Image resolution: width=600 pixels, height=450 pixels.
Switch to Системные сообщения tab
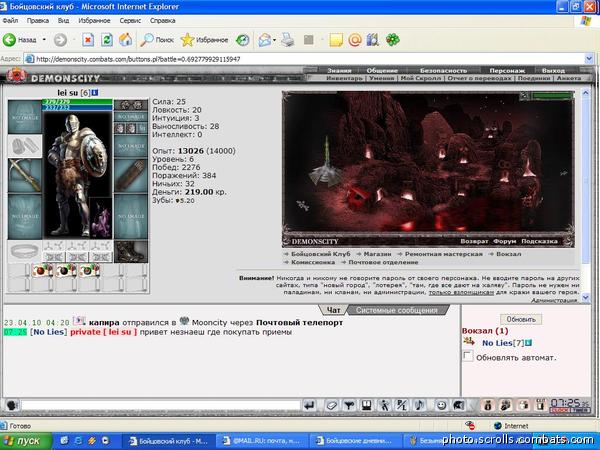tap(397, 310)
